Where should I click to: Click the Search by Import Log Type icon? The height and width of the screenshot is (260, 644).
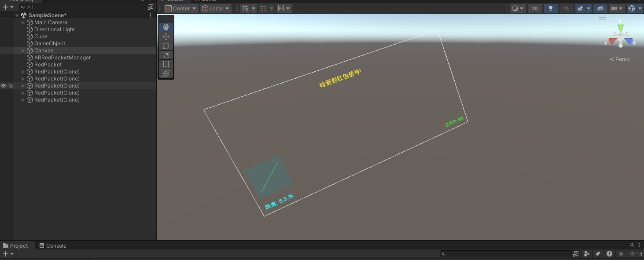click(609, 254)
